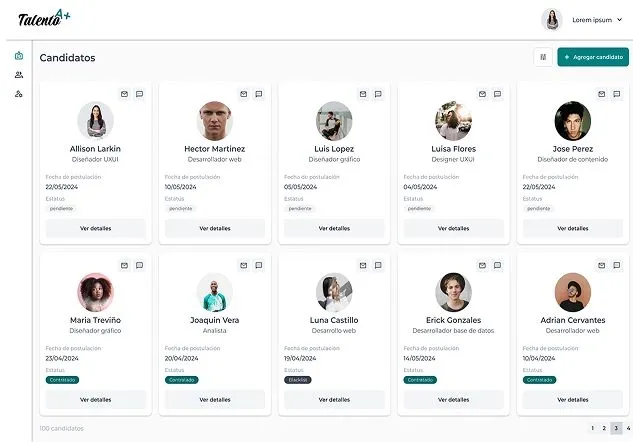Click the Agregar candidato button
The width and height of the screenshot is (633, 442).
593,57
